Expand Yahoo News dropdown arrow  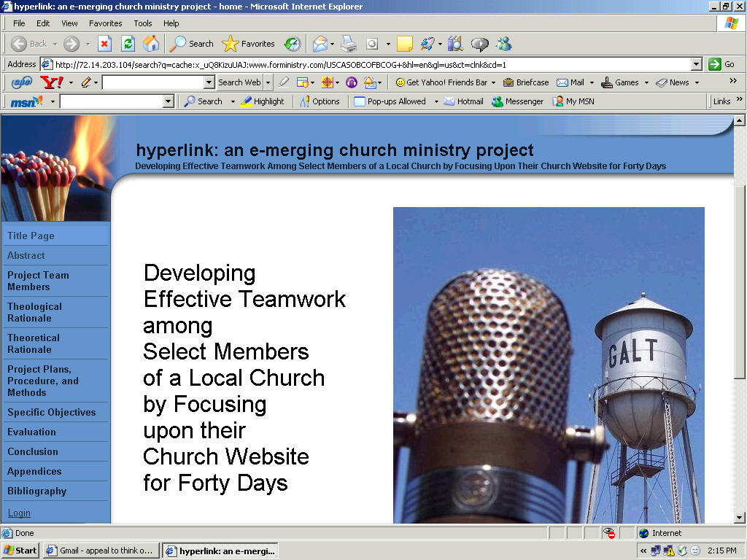(x=697, y=82)
